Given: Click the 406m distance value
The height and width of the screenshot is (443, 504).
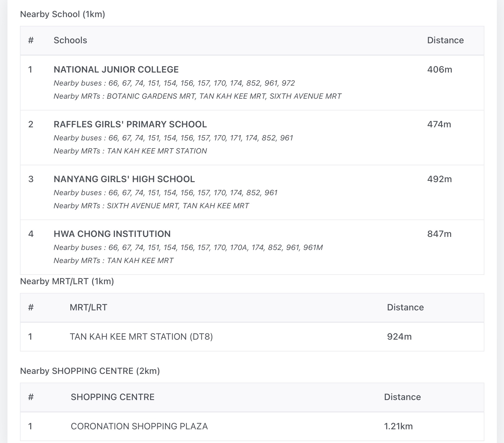Looking at the screenshot, I should (440, 69).
